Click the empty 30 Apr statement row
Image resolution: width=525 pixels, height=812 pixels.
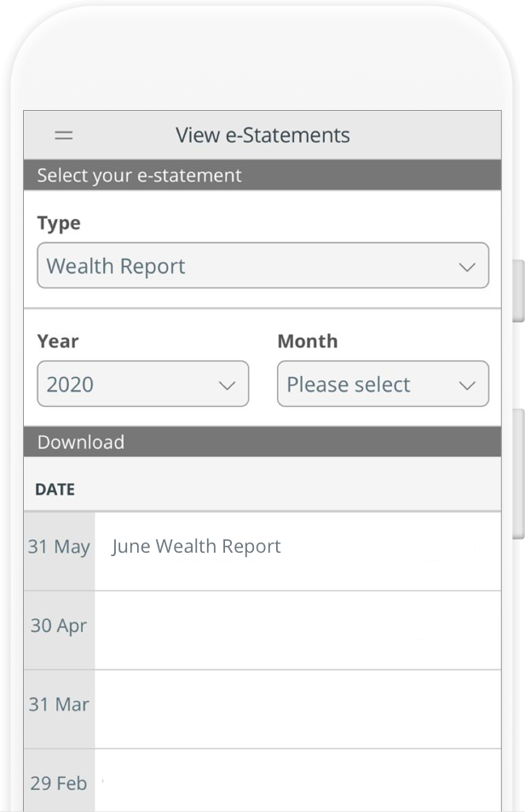[298, 630]
